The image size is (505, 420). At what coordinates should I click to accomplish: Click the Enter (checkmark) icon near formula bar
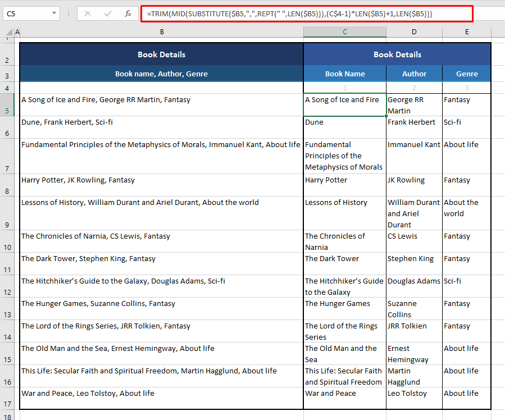point(107,12)
